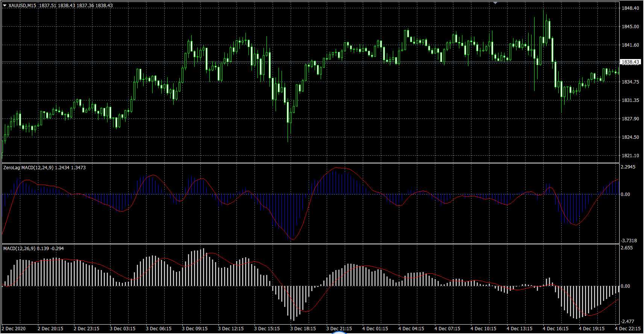
Task: Click price level 1834.75 on the axis
Action: [630, 82]
